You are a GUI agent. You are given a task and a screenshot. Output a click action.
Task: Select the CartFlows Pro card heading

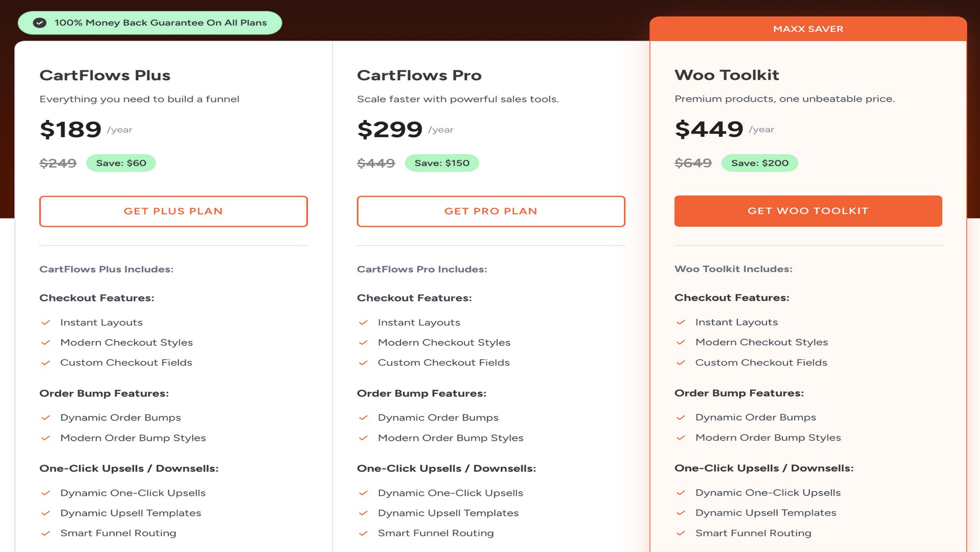[x=419, y=75]
